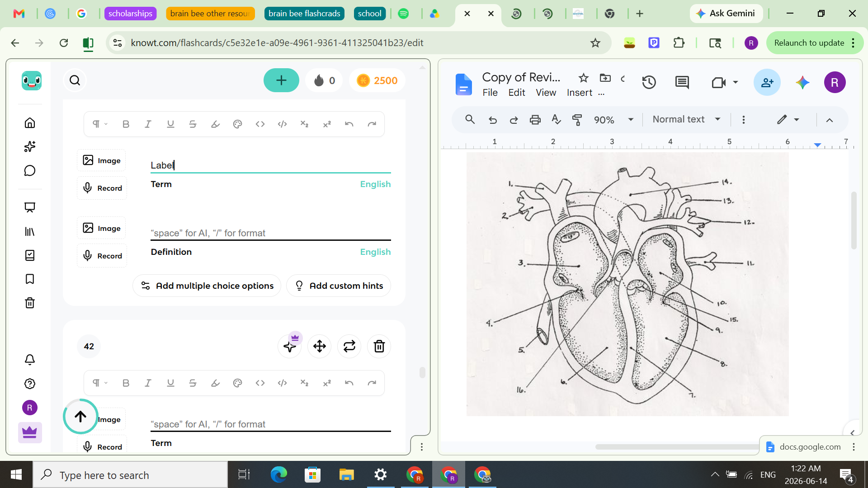Viewport: 868px width, 488px height.
Task: Toggle underline in the upper card toolbar
Action: click(x=170, y=124)
